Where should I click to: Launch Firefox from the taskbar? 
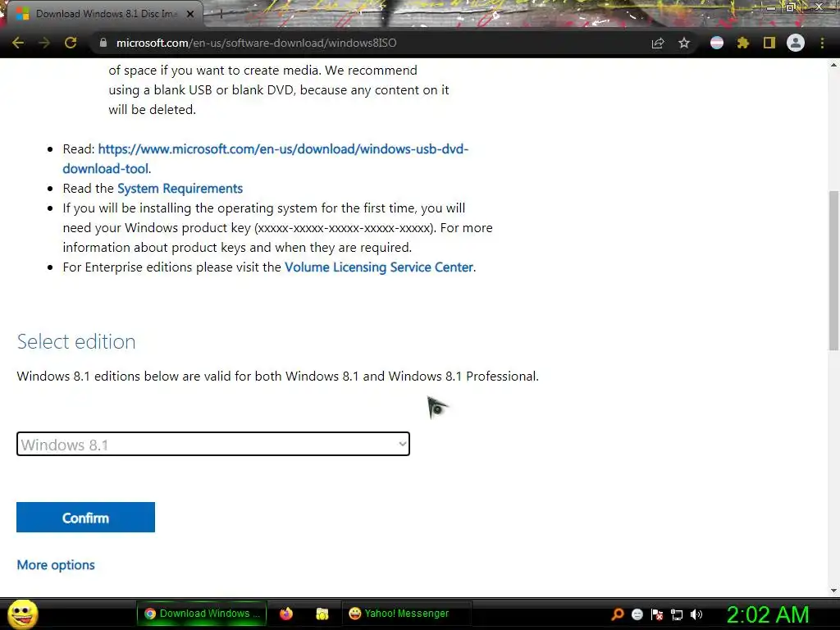286,614
